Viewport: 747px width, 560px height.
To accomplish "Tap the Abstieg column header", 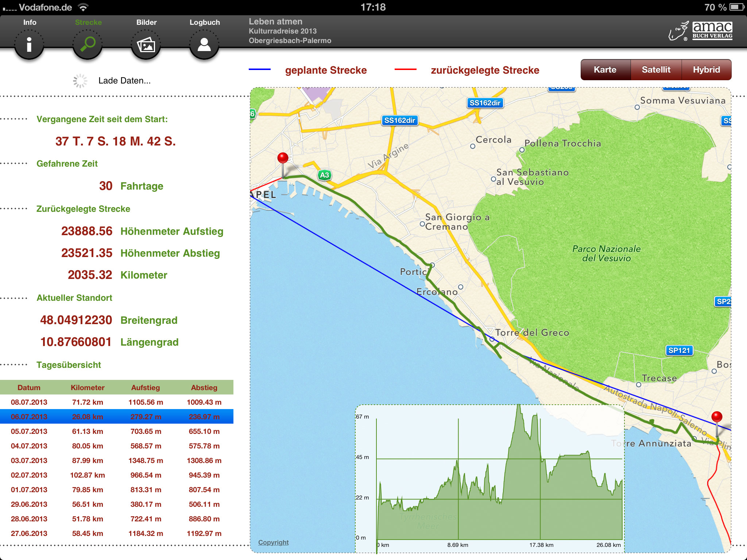I will click(x=204, y=388).
